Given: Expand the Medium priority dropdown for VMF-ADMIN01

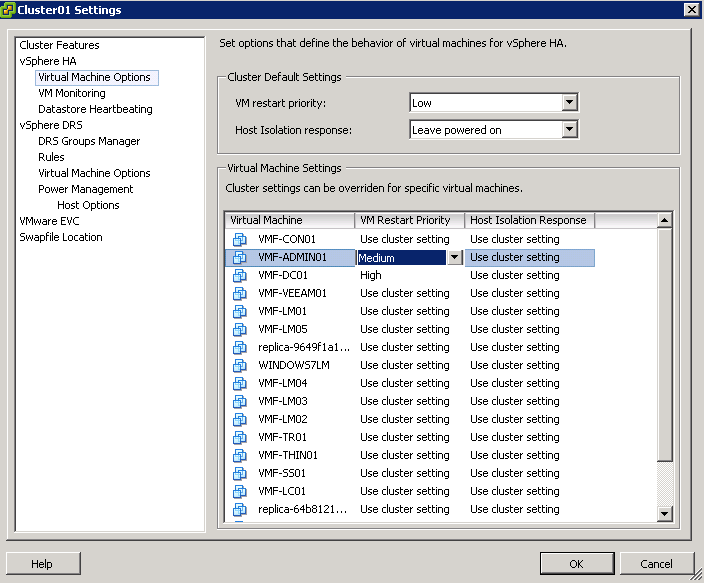Looking at the screenshot, I should point(455,257).
